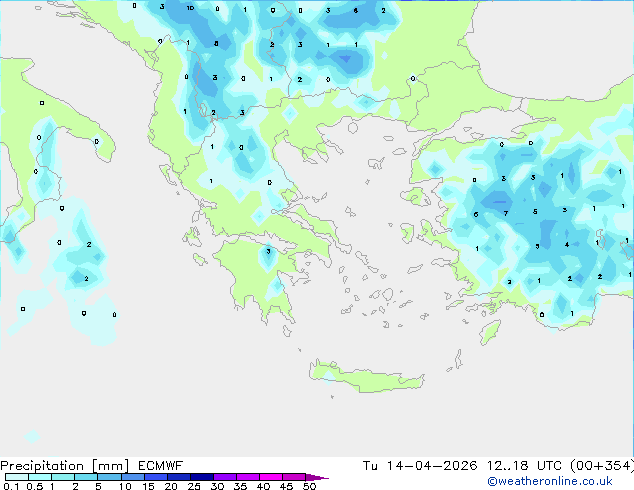Click the '50' legend scale label
The image size is (634, 490).
pos(309,486)
